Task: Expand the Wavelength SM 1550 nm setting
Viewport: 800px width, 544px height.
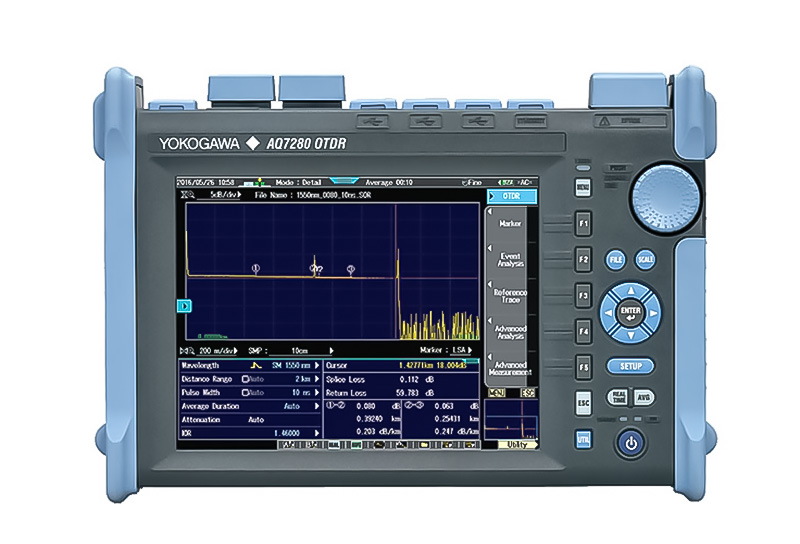Action: 250,365
